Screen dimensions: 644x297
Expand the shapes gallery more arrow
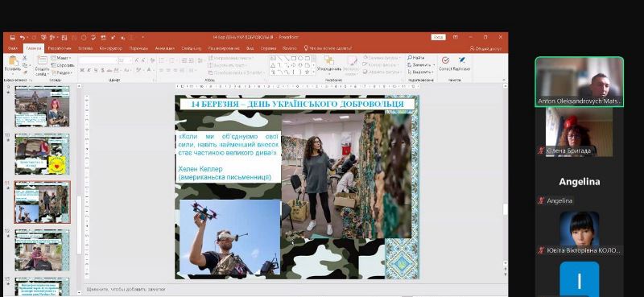(314, 72)
